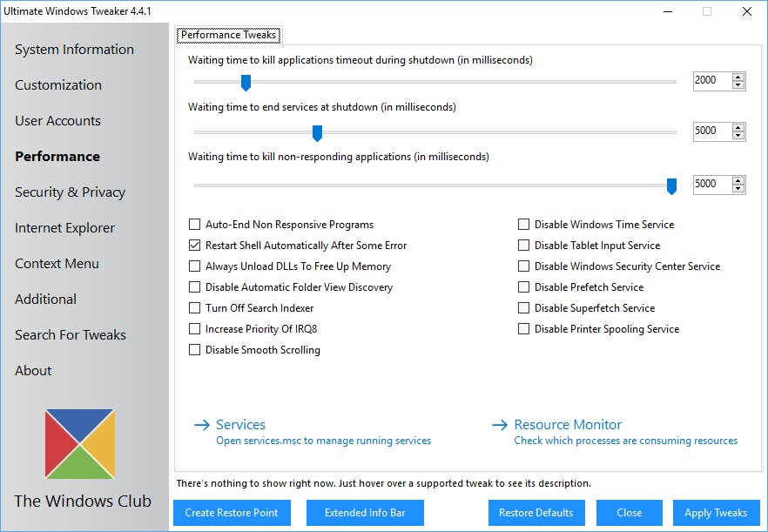
Task: Increase kill applications timeout with up arrow
Action: tap(738, 77)
